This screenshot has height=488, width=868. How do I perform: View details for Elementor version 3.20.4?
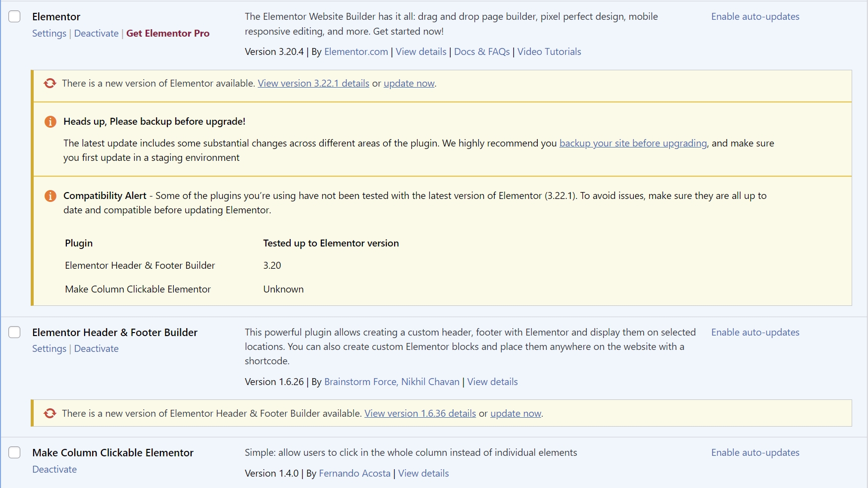tap(421, 52)
